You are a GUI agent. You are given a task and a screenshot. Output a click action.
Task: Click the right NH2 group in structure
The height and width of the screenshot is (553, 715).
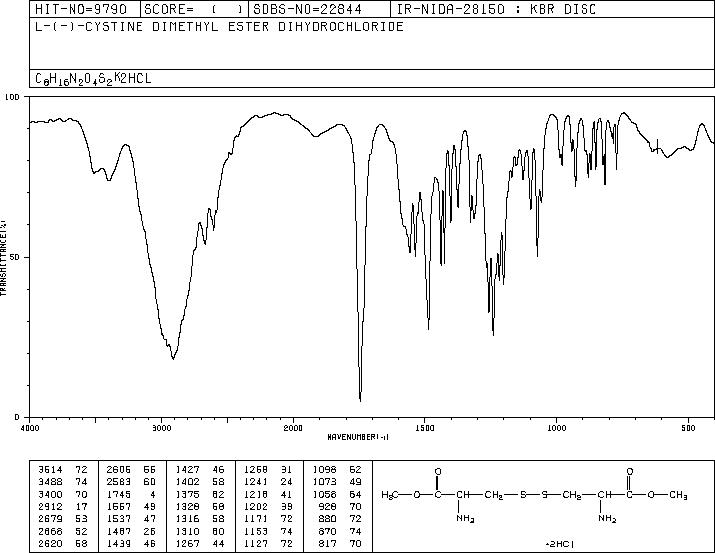click(607, 518)
